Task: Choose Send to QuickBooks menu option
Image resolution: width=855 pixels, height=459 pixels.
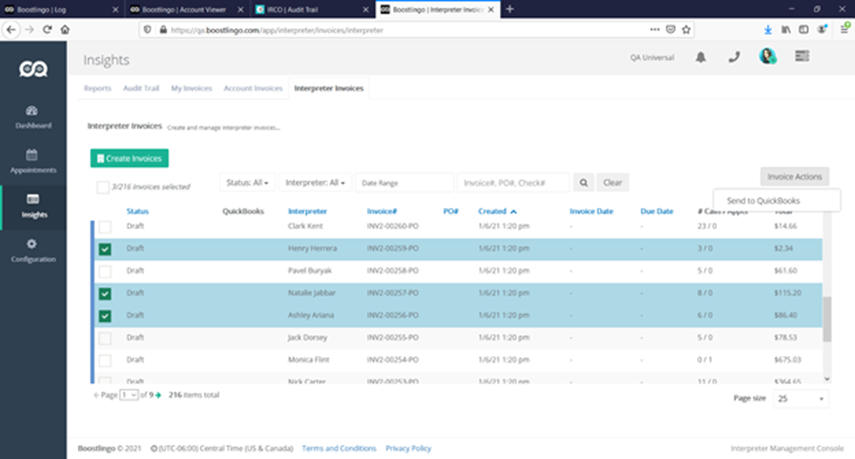Action: [763, 201]
